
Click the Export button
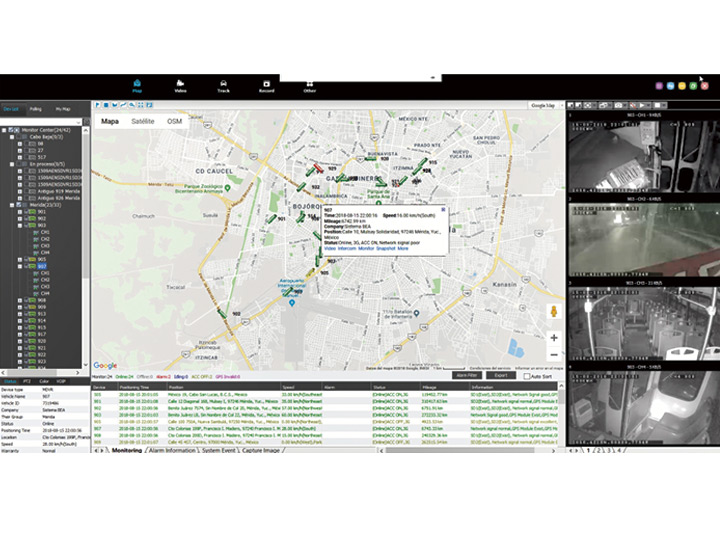tap(501, 376)
